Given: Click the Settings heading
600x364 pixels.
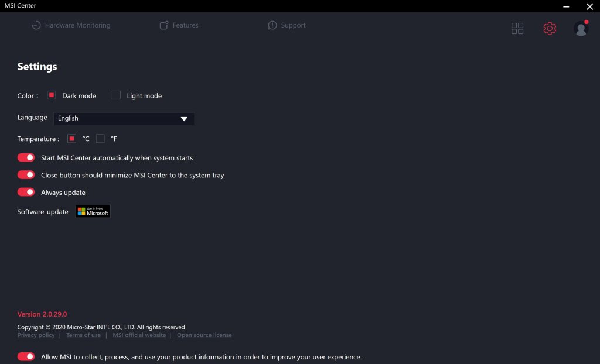Looking at the screenshot, I should tap(37, 67).
